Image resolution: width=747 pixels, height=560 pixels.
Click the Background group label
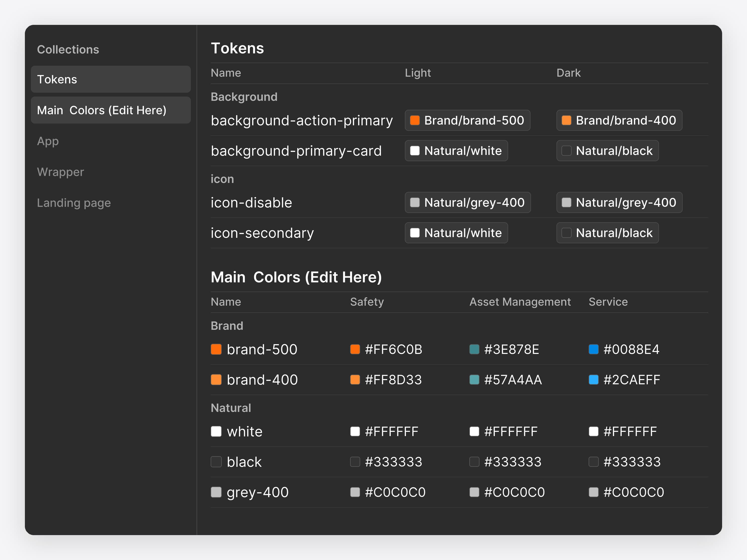244,97
